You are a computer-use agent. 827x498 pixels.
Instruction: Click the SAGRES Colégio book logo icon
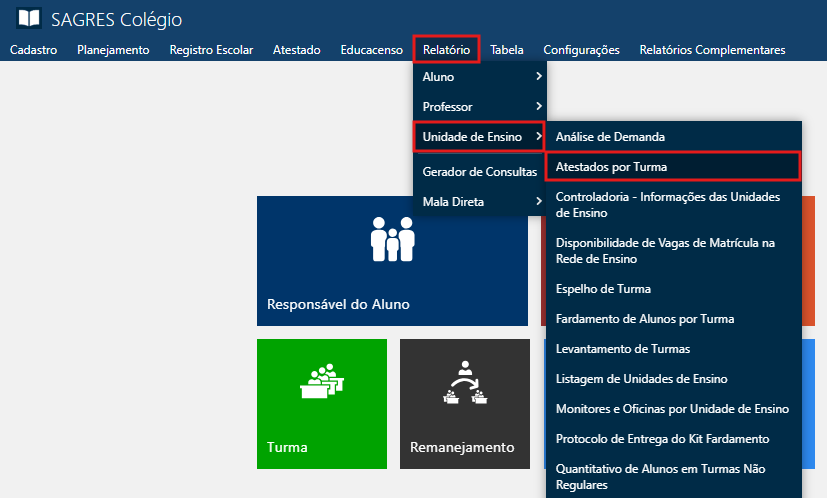tap(29, 19)
